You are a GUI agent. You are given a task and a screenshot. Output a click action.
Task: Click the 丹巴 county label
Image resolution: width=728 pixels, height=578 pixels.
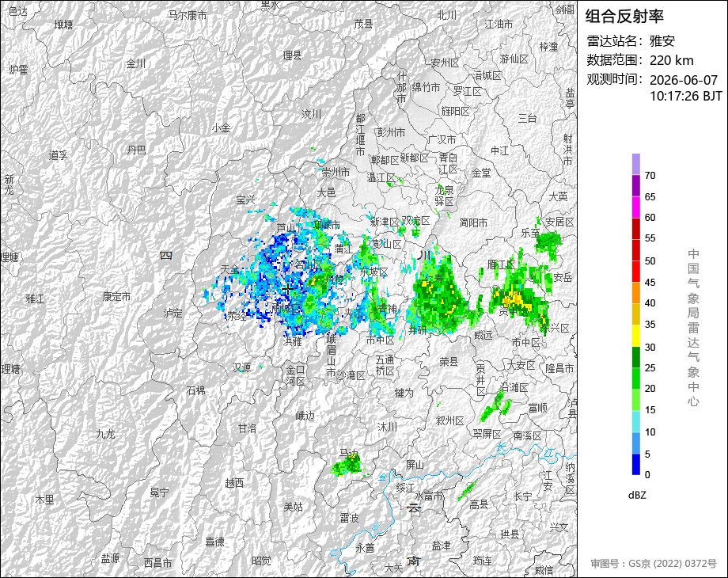coord(136,150)
